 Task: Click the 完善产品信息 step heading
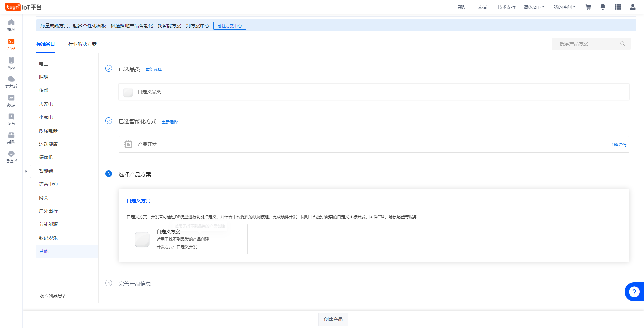coord(135,284)
